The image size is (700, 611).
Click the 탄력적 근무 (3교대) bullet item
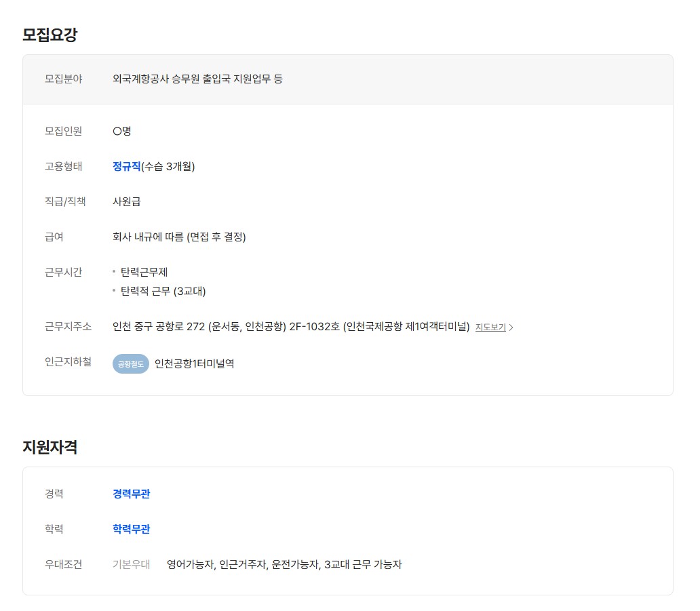(163, 292)
